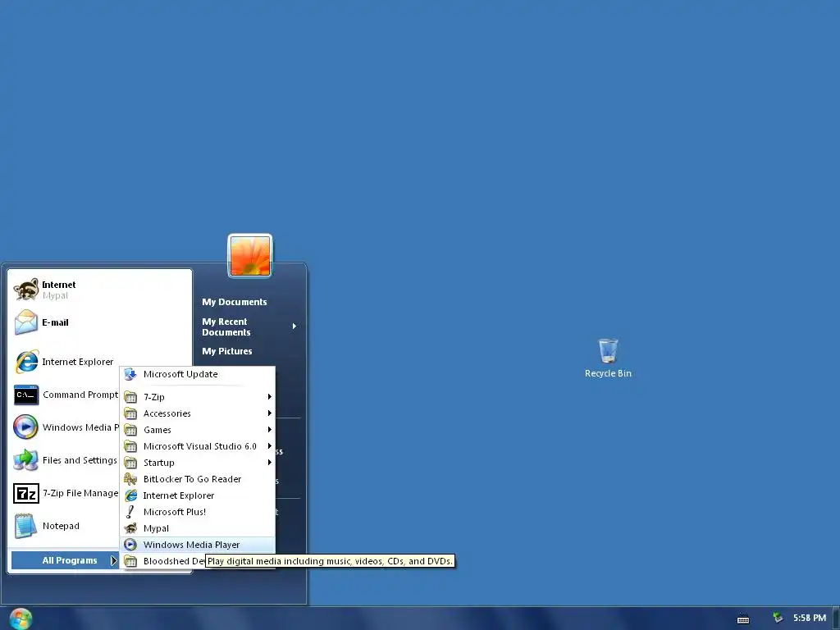The width and height of the screenshot is (840, 630).
Task: Click Startup text in programs list
Action: [159, 463]
